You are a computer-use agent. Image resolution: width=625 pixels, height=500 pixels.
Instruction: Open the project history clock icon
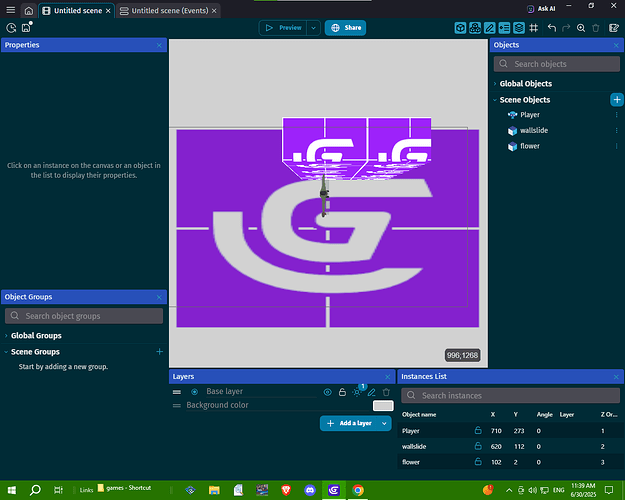[11, 28]
